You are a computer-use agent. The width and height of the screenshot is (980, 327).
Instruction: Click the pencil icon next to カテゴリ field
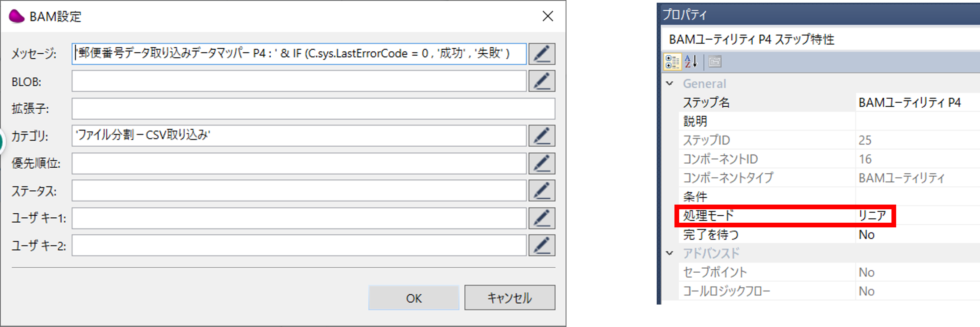point(541,136)
